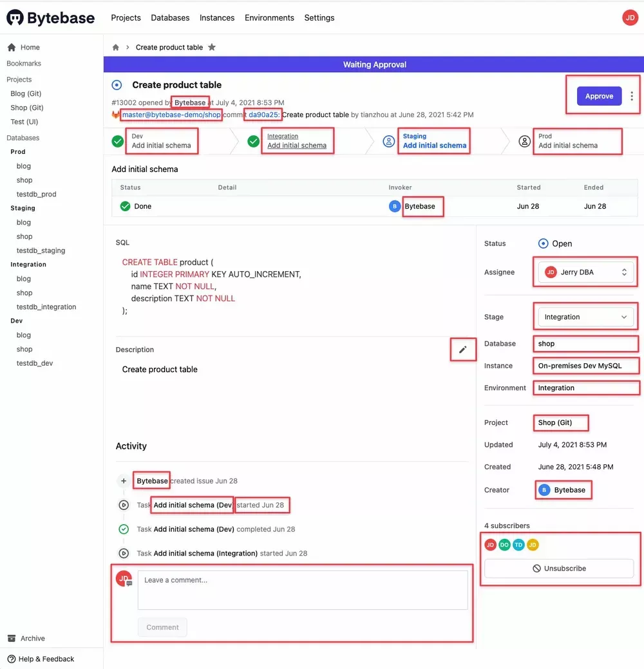Select the Staging pipeline stage
Screen dimensions: 644x669
(434, 141)
